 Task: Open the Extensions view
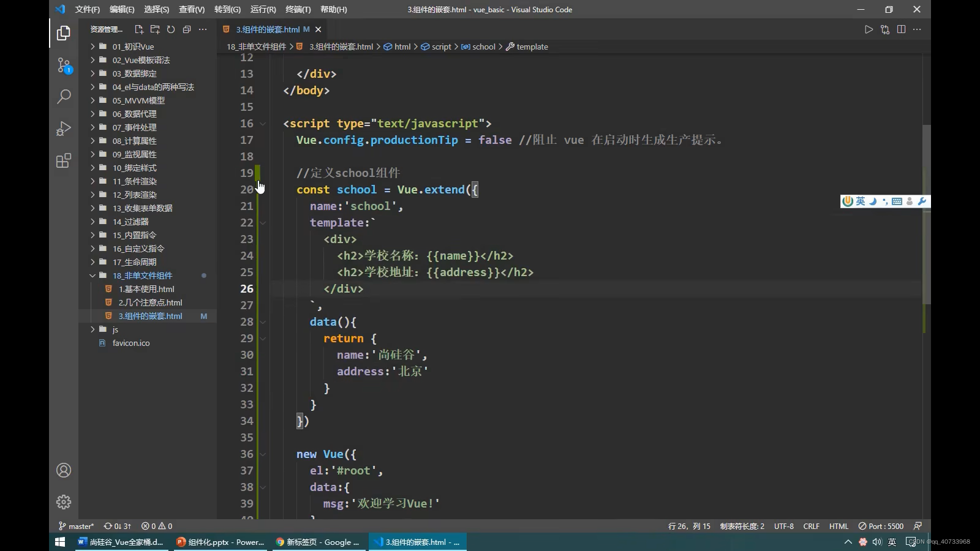click(x=64, y=160)
